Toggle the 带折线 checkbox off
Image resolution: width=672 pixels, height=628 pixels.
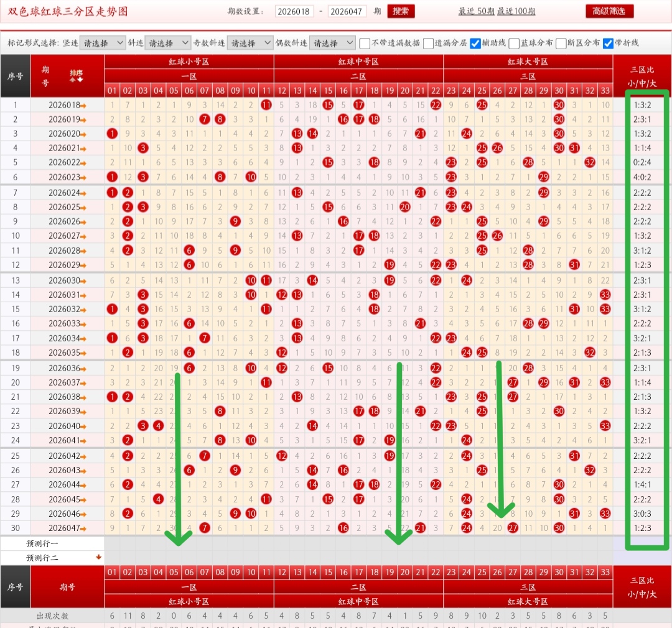pos(608,43)
